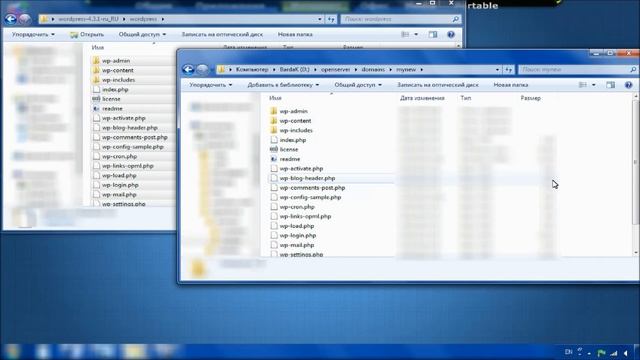Screen dimensions: 640x360
Task: Open help in the wordpress window
Action: [x=451, y=35]
